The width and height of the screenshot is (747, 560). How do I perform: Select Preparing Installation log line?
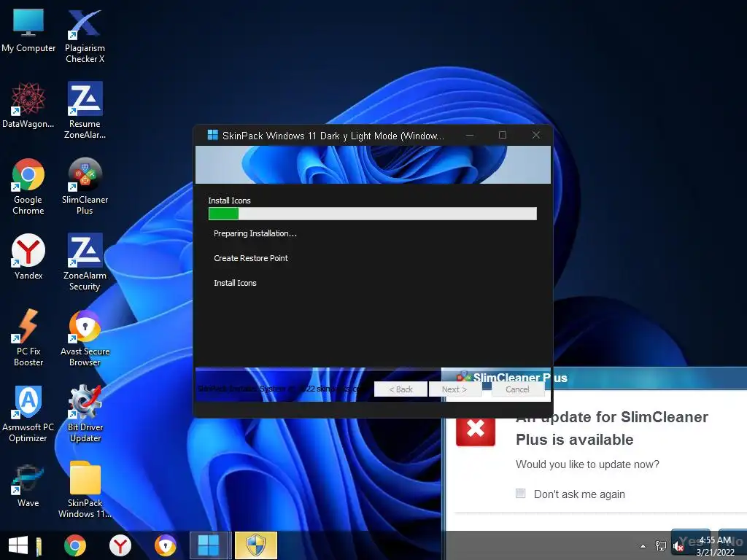[255, 233]
